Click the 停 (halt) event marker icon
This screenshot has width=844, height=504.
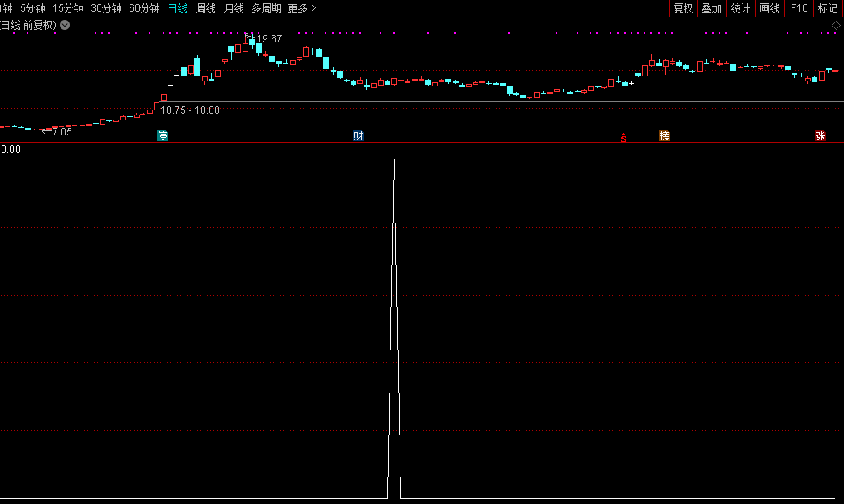point(163,136)
